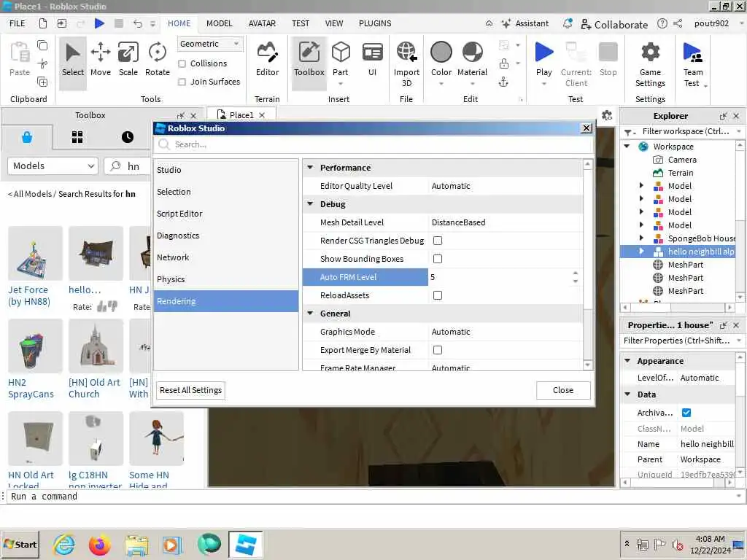Expand the SpongeBob House model
This screenshot has height=560, width=747.
coord(641,238)
